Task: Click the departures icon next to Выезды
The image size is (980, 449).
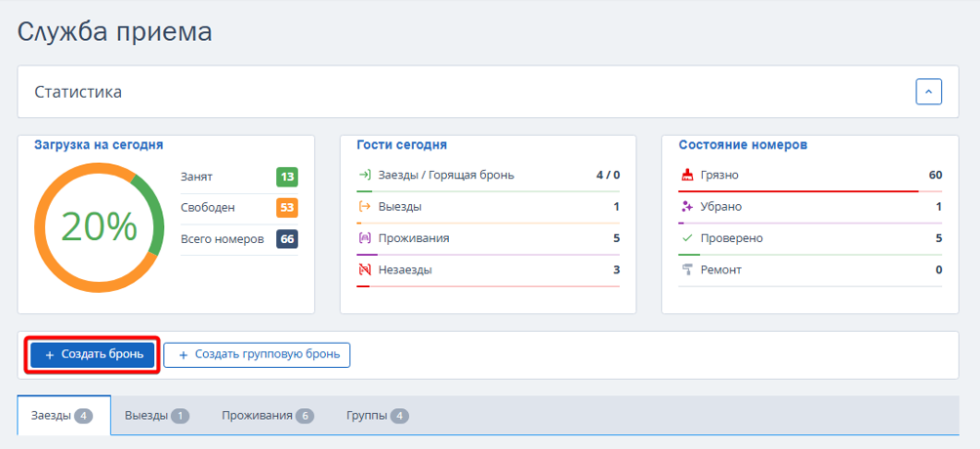Action: [365, 207]
